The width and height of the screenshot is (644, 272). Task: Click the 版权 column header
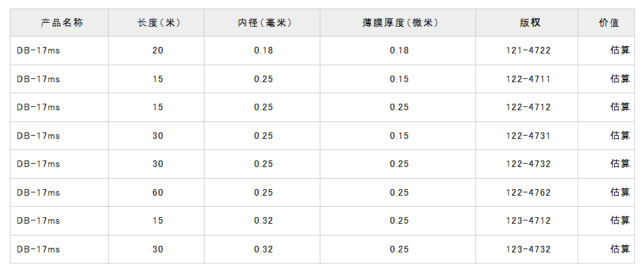coord(529,23)
